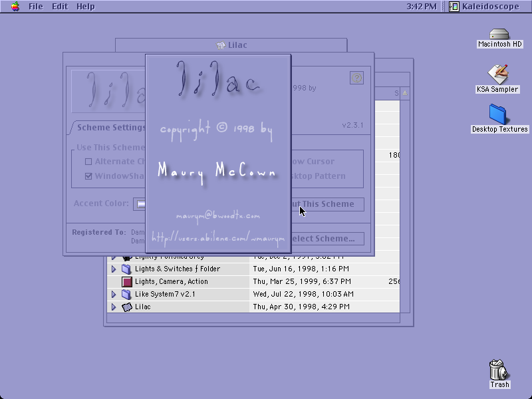Open the Edit menu
Screen dimensions: 532x399
point(60,7)
